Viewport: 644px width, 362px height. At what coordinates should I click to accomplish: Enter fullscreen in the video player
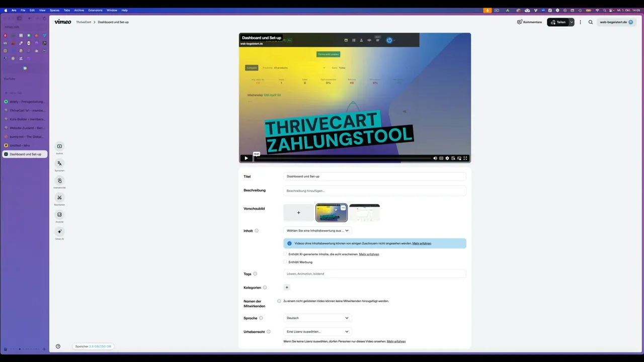pyautogui.click(x=465, y=158)
